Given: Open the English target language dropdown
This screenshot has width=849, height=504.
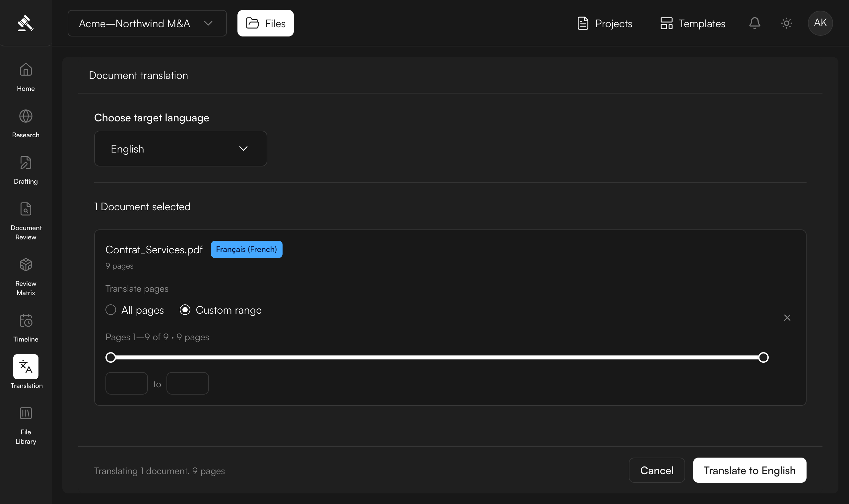Looking at the screenshot, I should coord(181,149).
